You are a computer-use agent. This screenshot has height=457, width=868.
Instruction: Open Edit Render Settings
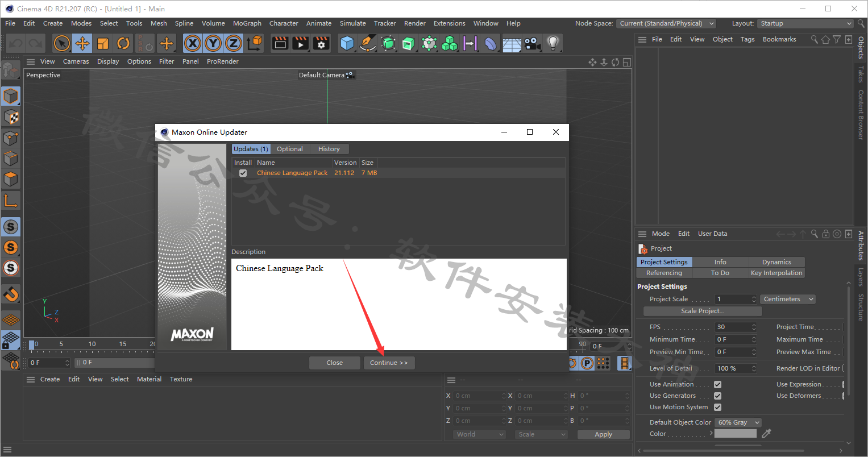tap(321, 43)
